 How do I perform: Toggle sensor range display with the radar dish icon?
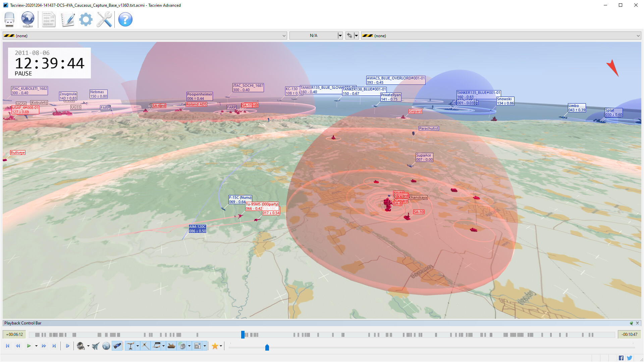coord(182,346)
